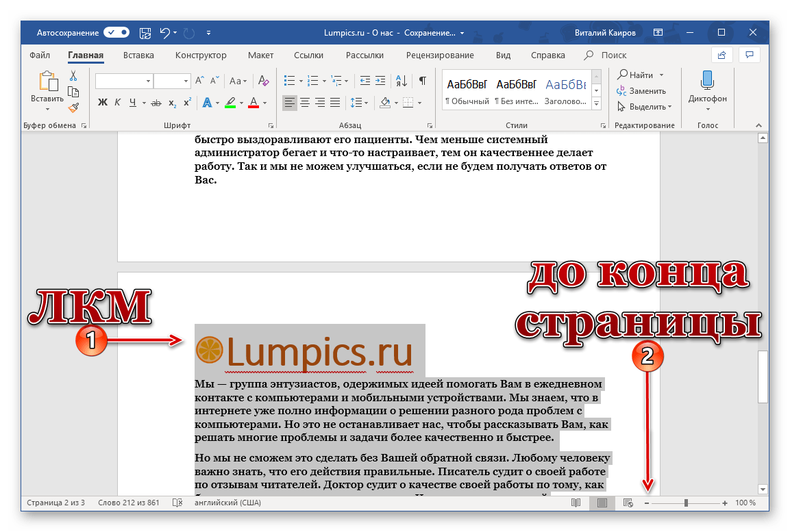
Task: Toggle the Автосохранение switch
Action: pyautogui.click(x=116, y=32)
